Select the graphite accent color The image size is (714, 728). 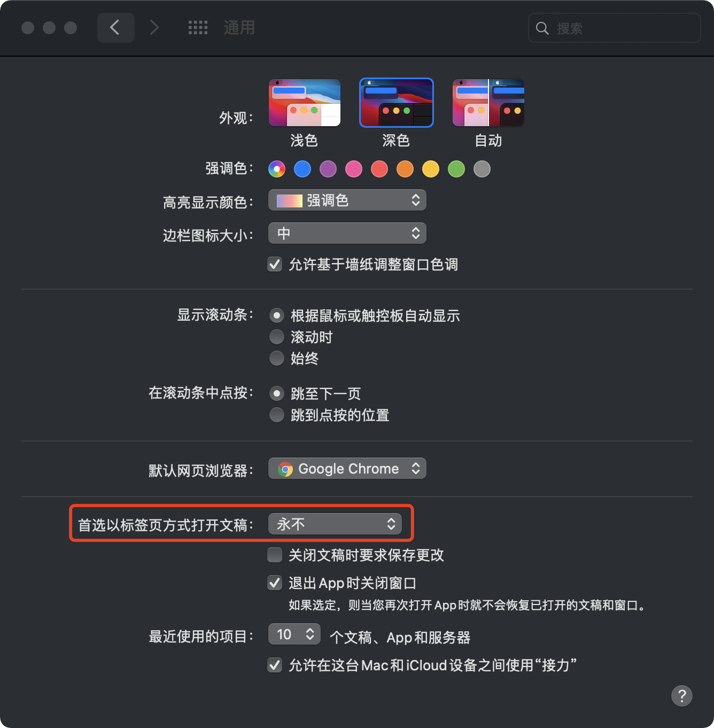coord(482,169)
